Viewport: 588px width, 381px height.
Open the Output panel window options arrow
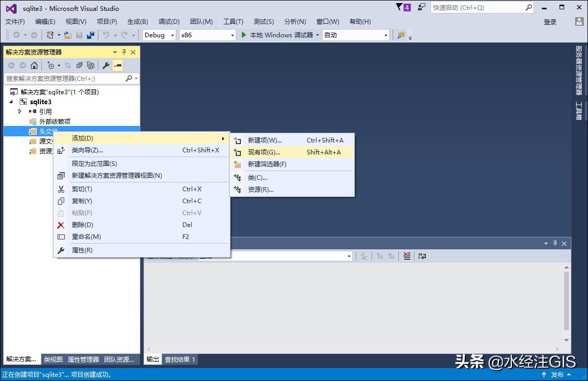pos(546,244)
